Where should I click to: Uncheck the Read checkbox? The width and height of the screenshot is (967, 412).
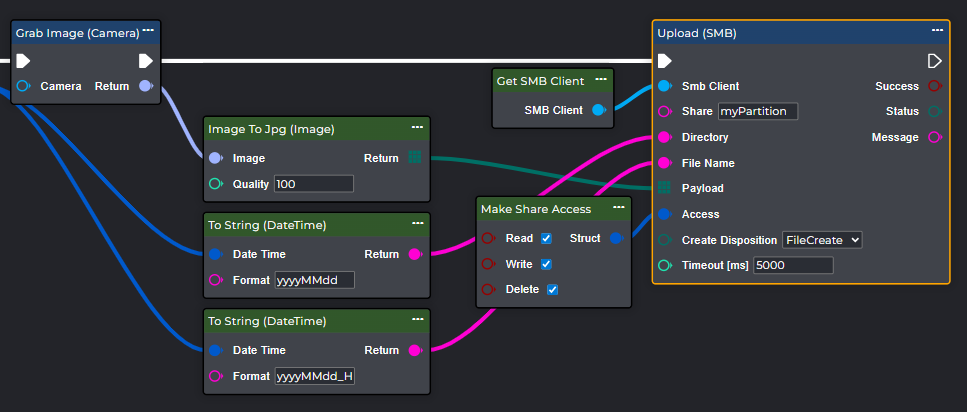(546, 239)
